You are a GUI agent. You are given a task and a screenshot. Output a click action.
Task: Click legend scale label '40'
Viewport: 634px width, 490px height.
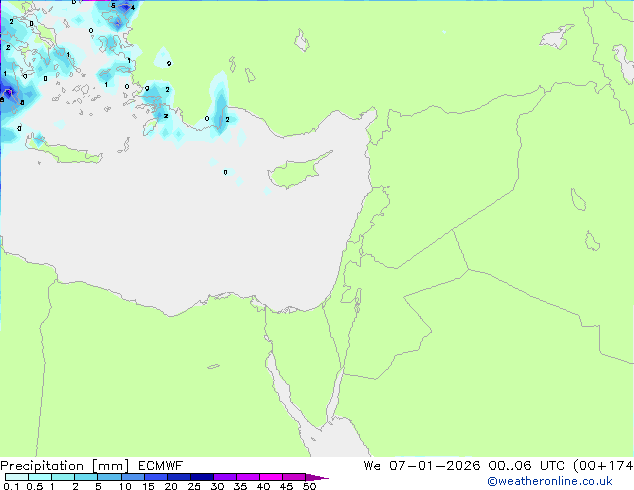pos(263,486)
